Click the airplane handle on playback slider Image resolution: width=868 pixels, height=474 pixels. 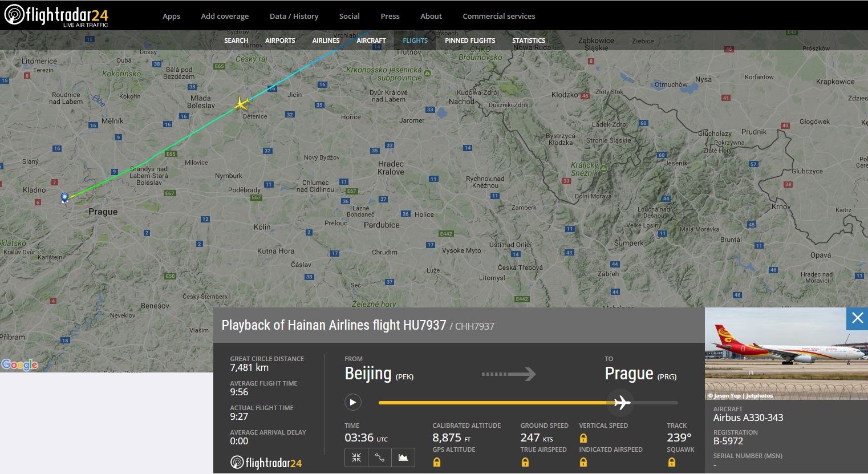point(621,403)
